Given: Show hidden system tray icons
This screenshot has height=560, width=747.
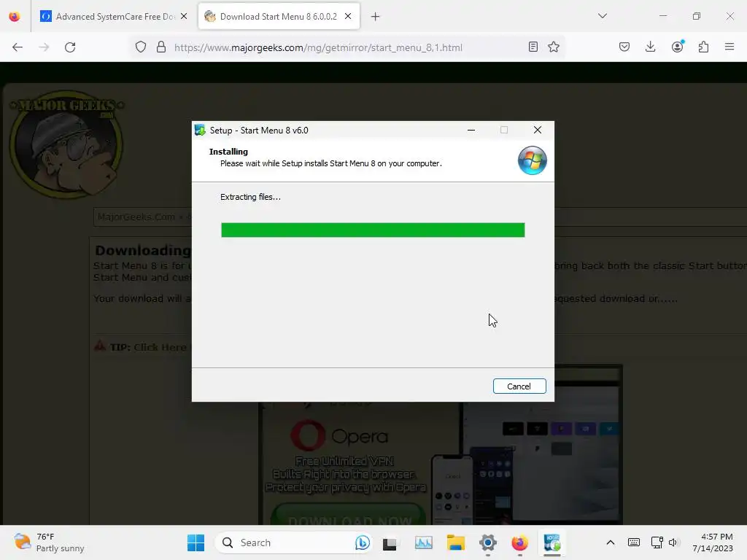Looking at the screenshot, I should [611, 542].
